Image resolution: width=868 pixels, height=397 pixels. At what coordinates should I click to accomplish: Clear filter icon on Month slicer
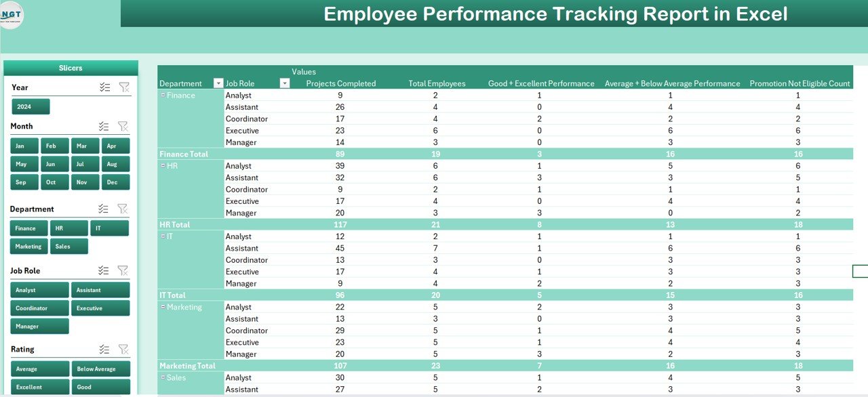[x=123, y=126]
